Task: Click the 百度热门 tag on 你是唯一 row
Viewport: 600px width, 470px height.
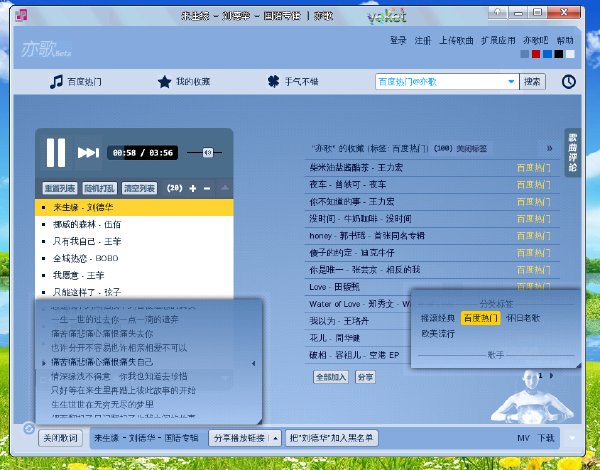Action: coord(534,270)
